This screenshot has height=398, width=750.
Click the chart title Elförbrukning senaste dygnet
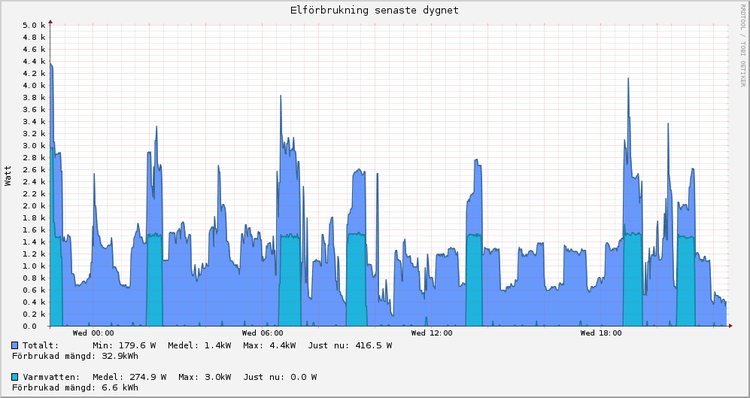[375, 10]
